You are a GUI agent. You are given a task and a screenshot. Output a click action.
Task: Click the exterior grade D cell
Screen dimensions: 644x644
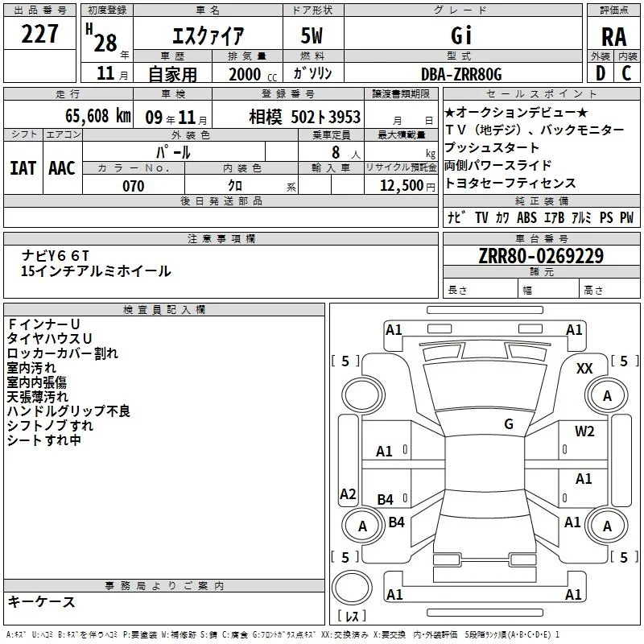pyautogui.click(x=601, y=73)
